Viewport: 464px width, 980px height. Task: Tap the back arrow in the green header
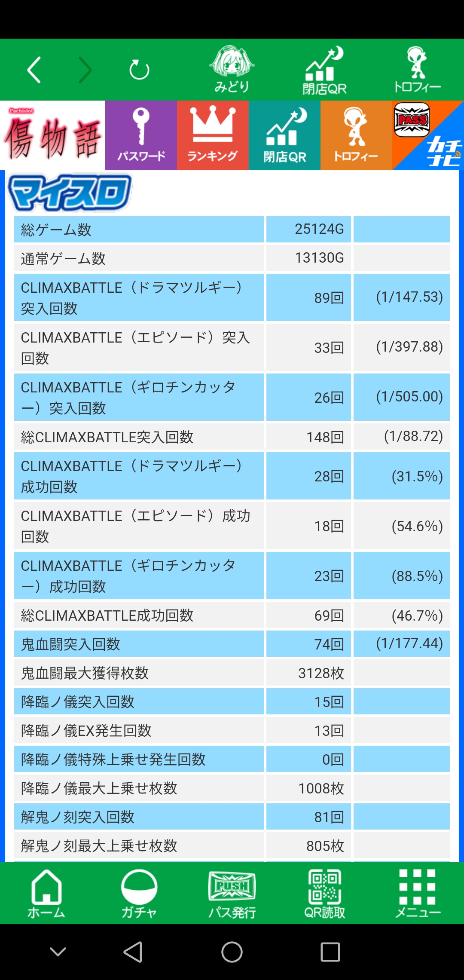pyautogui.click(x=34, y=70)
